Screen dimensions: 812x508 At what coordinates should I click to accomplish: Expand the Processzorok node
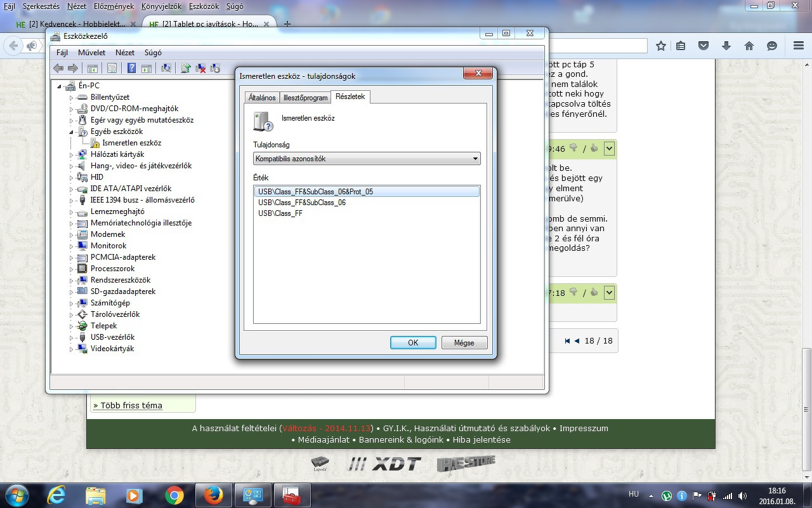[x=72, y=269]
